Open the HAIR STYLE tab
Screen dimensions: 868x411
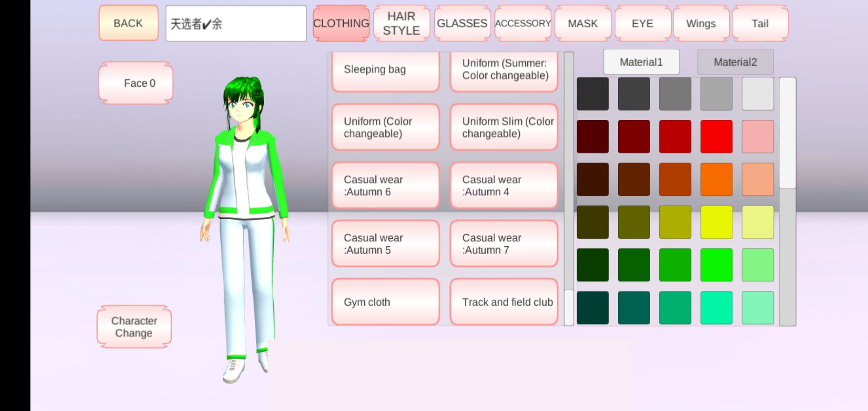tap(401, 23)
